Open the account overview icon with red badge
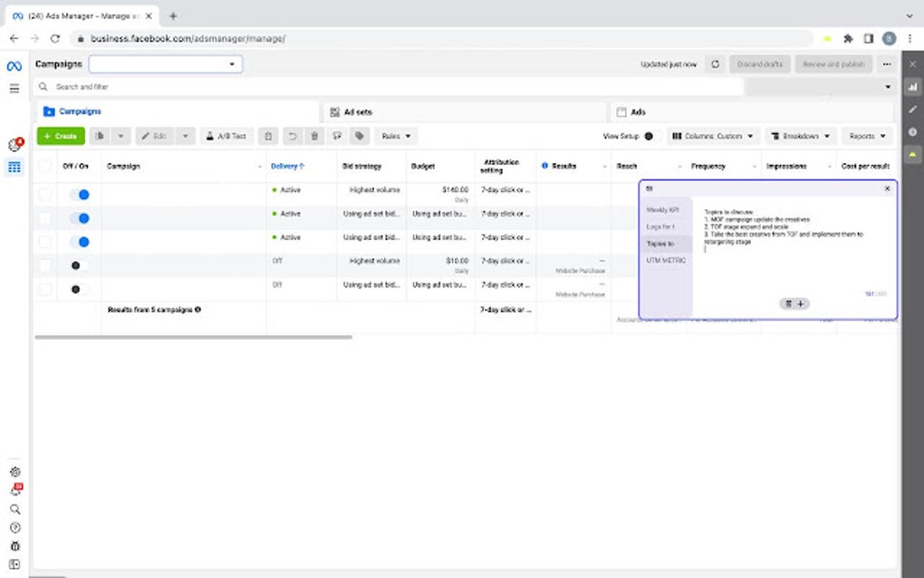 14,145
